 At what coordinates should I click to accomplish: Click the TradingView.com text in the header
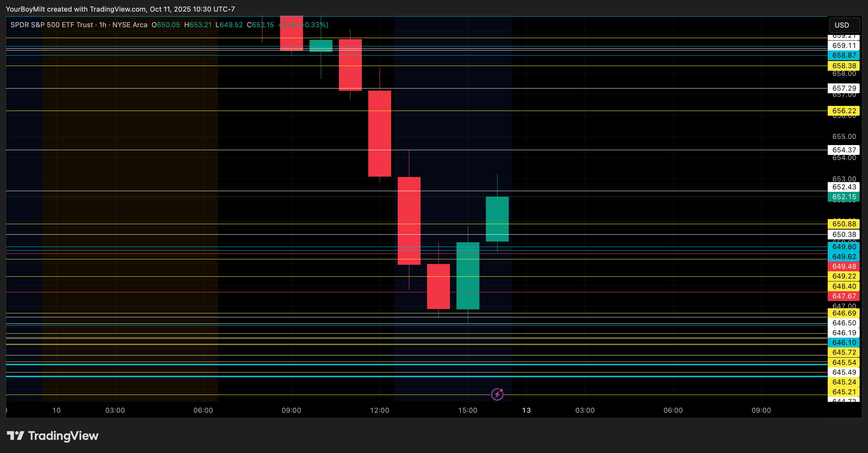click(118, 9)
